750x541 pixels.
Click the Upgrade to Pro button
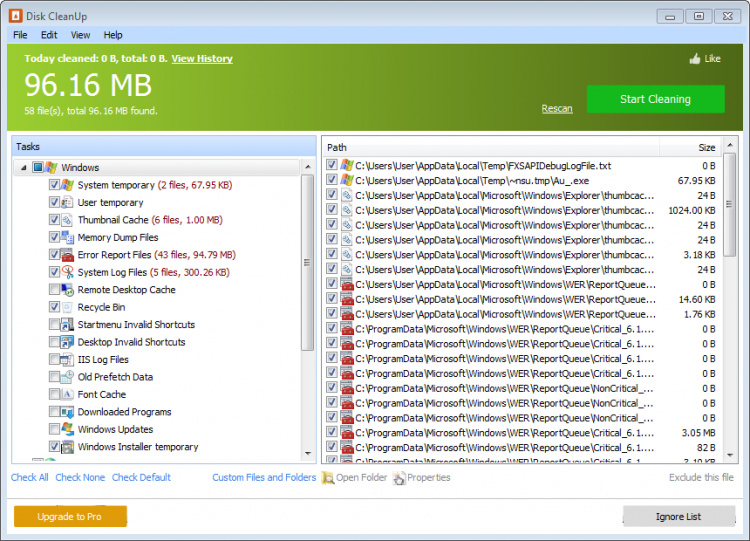[70, 517]
